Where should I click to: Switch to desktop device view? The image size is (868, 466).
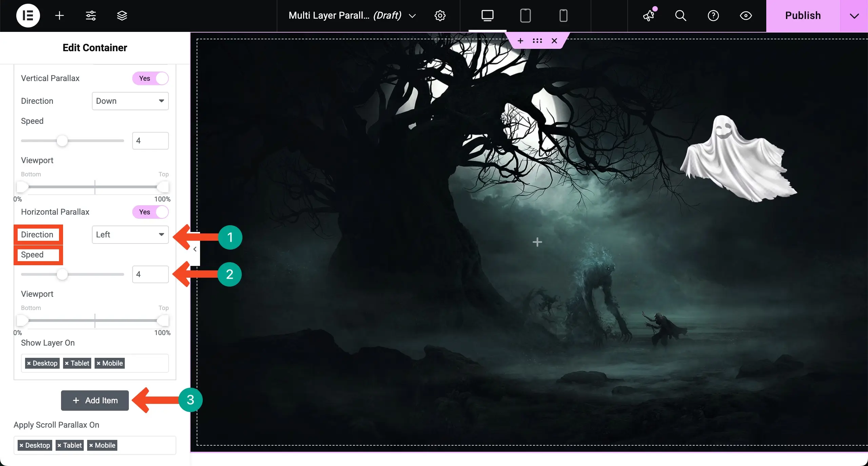pyautogui.click(x=487, y=16)
